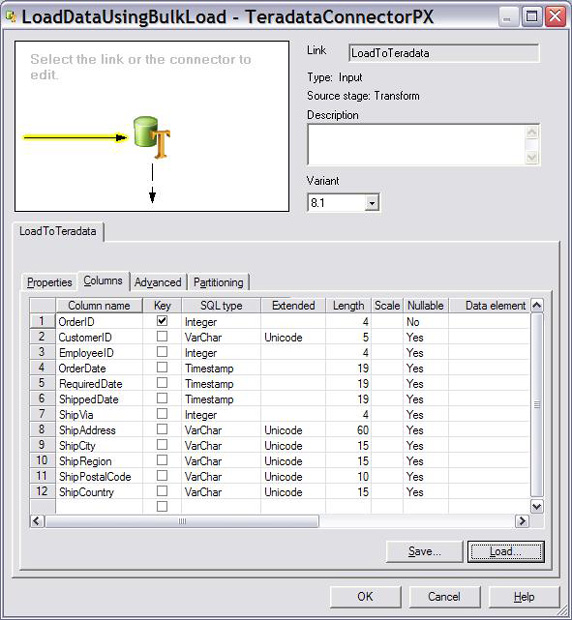572x620 pixels.
Task: Click the table scroll up arrow
Action: pyautogui.click(x=536, y=305)
